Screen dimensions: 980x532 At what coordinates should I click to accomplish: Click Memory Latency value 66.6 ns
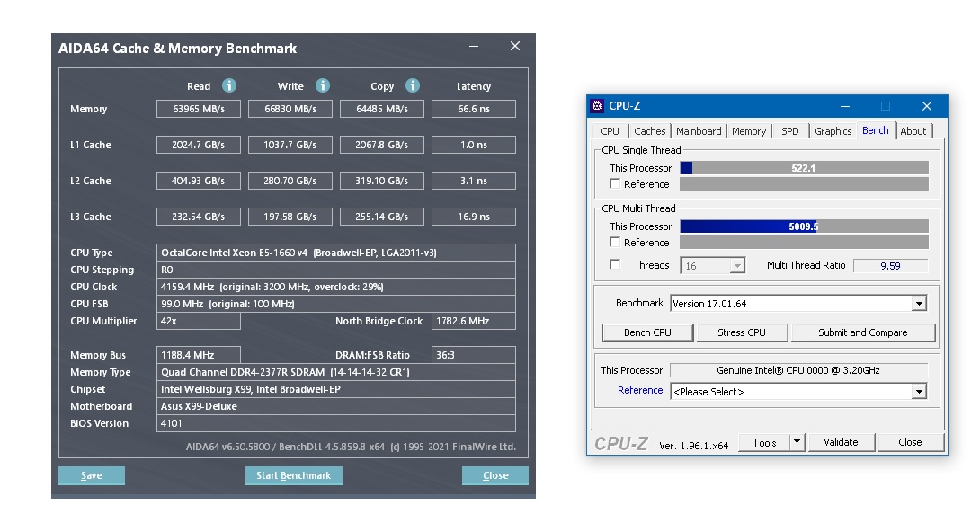(474, 109)
